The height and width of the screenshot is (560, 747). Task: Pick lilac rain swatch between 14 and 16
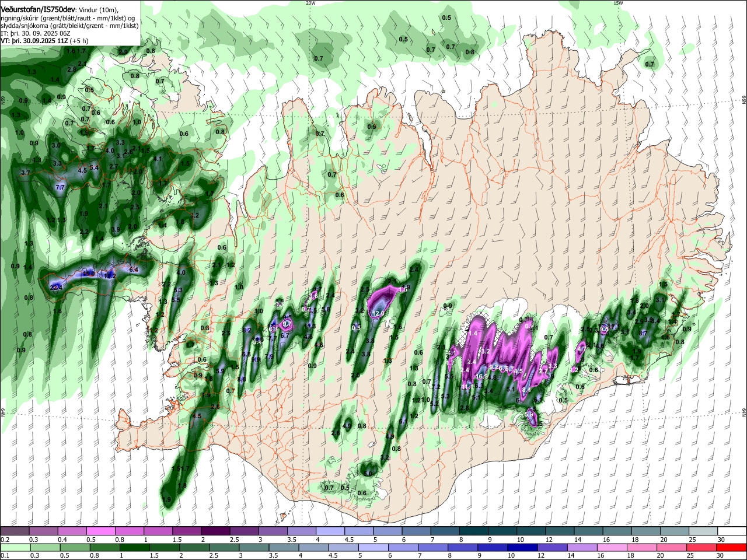pyautogui.click(x=582, y=547)
